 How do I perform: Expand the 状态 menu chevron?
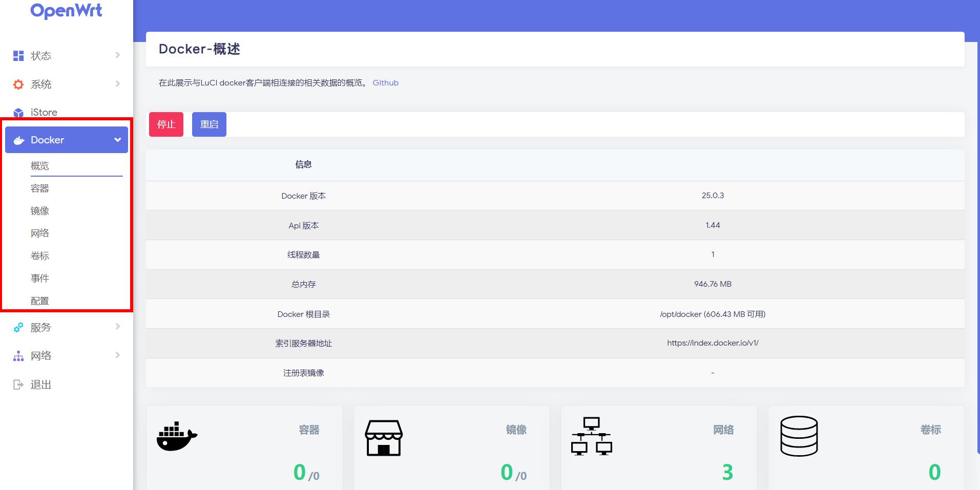coord(118,55)
